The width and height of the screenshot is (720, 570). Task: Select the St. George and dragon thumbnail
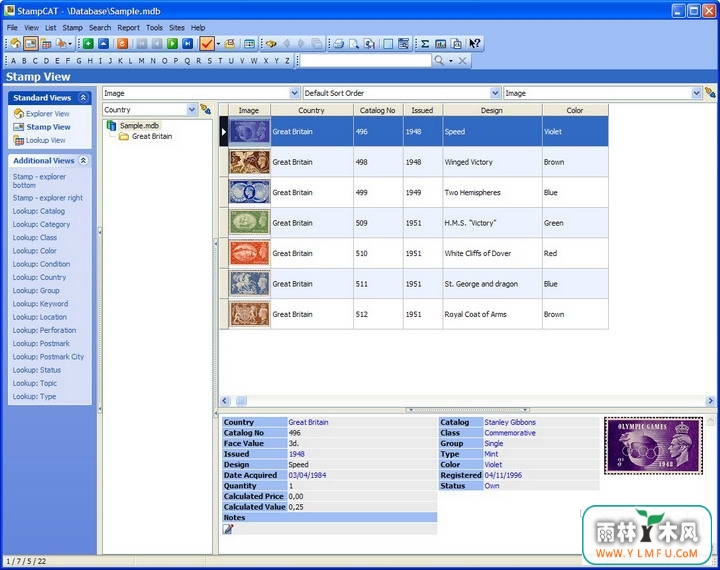(249, 284)
